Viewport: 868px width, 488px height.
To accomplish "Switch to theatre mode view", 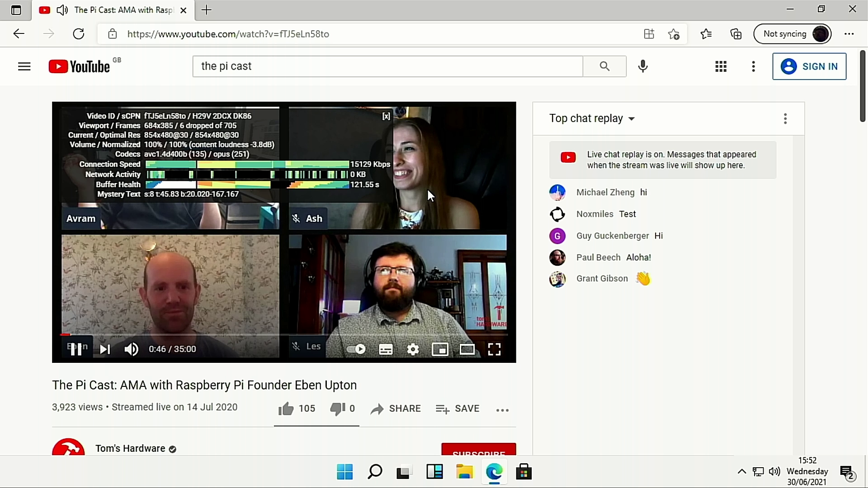I will click(467, 349).
